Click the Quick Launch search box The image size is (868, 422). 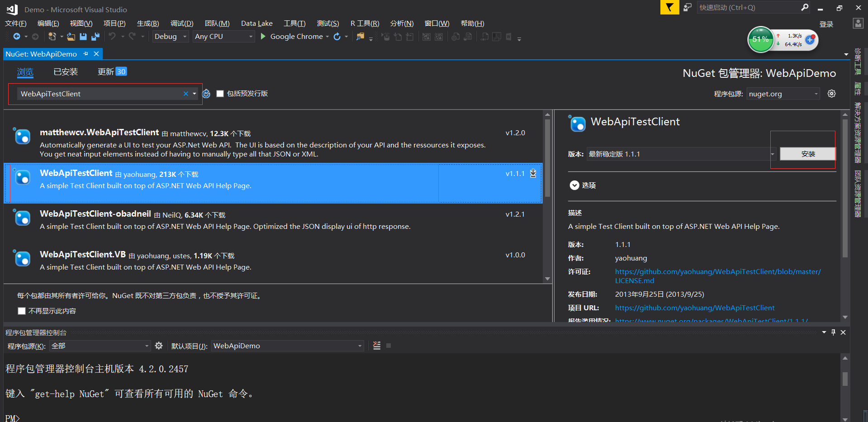point(749,7)
